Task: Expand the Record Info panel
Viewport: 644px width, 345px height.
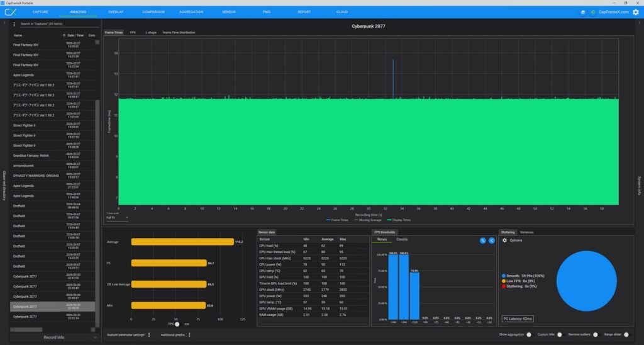Action: click(53, 337)
